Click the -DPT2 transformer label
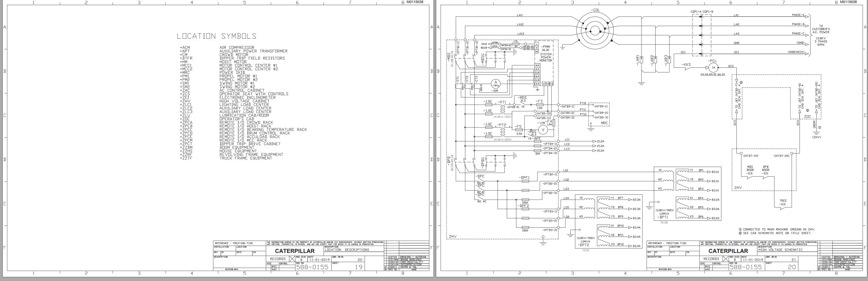This screenshot has width=868, height=281. coord(583,245)
